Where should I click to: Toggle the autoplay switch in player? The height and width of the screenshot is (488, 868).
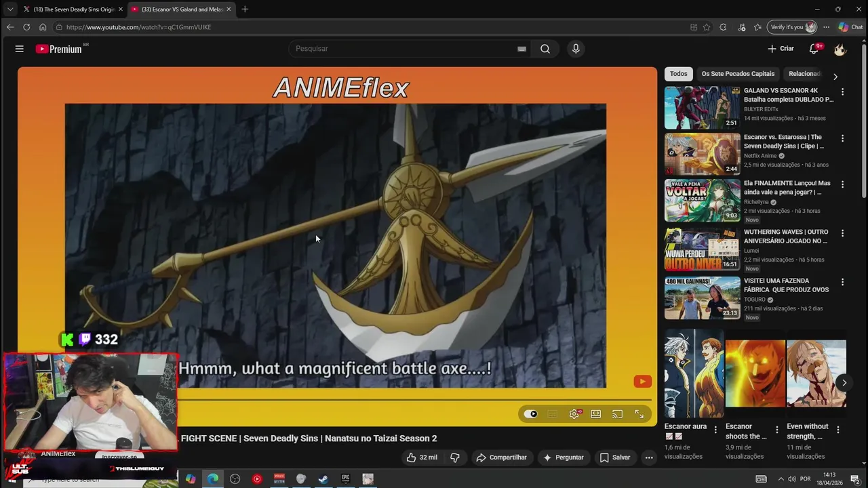[531, 414]
